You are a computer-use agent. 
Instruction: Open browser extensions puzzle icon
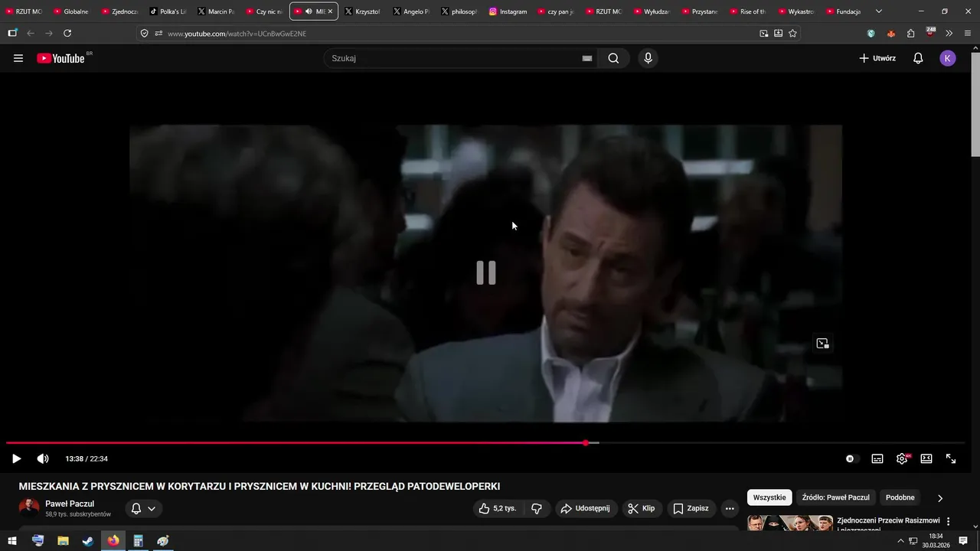coord(910,34)
